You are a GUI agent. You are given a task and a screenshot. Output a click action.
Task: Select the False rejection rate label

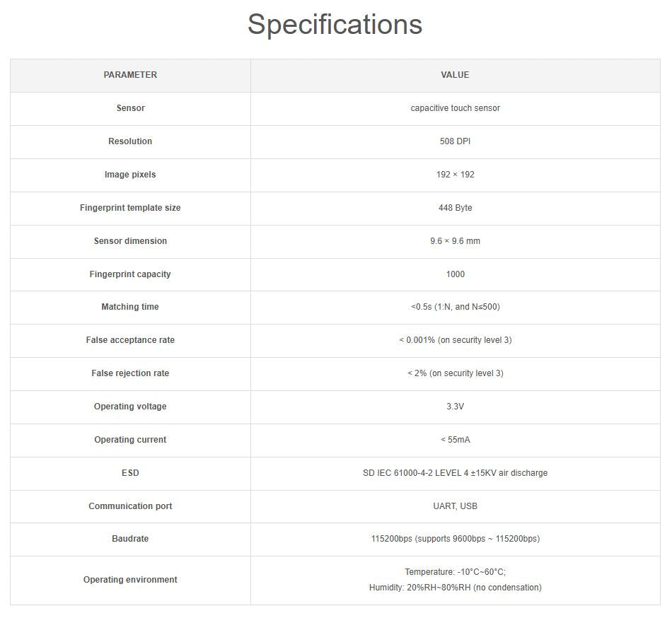tap(130, 373)
